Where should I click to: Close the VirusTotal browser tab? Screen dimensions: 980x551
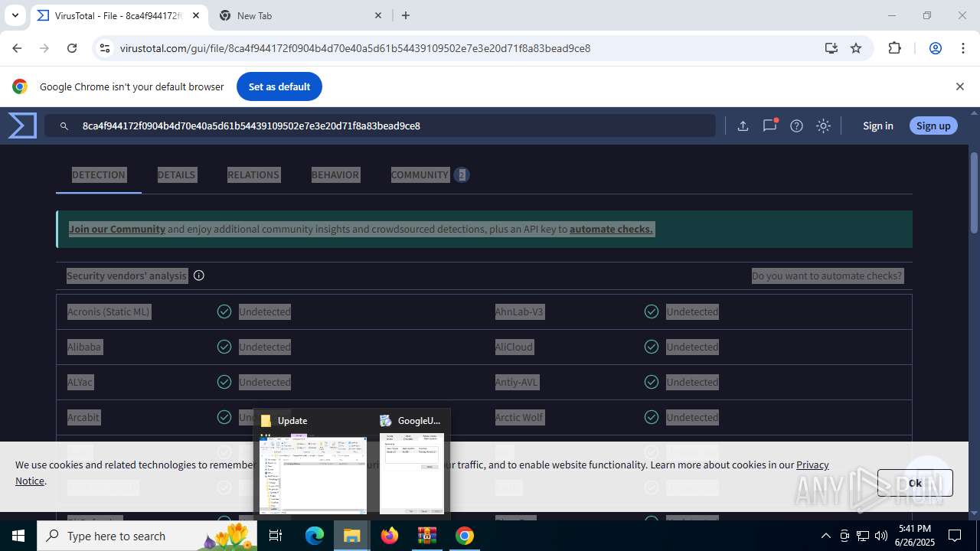coord(196,15)
